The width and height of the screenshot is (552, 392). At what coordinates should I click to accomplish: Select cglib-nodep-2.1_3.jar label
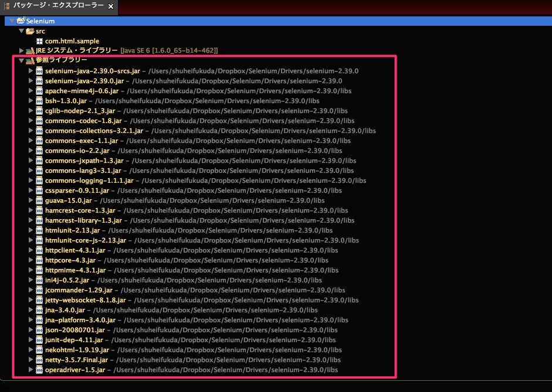click(x=80, y=111)
